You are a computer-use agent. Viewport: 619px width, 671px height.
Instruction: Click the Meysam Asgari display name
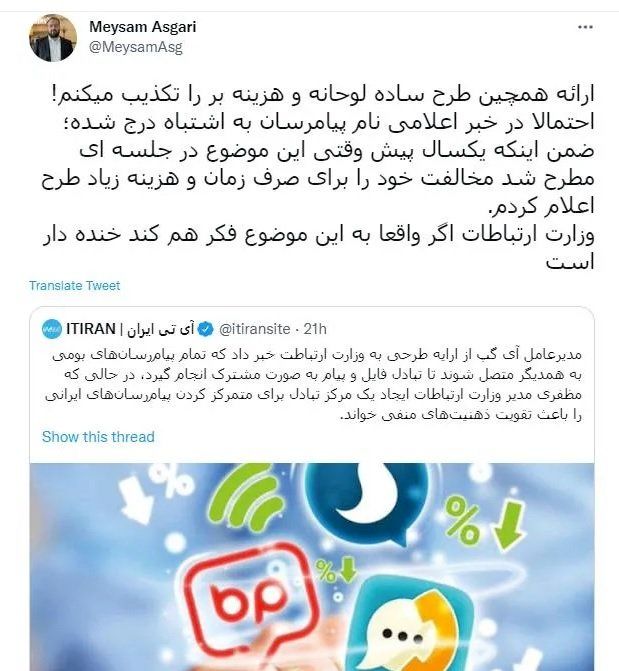click(x=143, y=27)
